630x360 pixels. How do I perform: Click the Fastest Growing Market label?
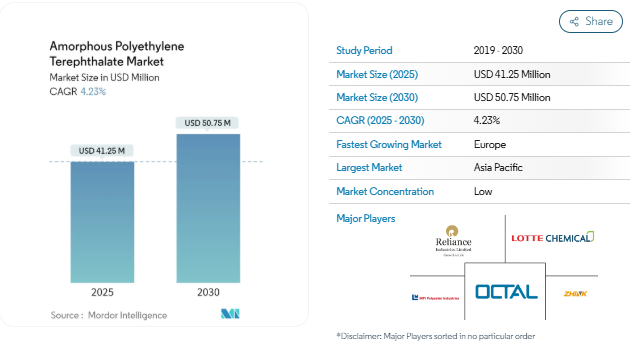pos(389,145)
